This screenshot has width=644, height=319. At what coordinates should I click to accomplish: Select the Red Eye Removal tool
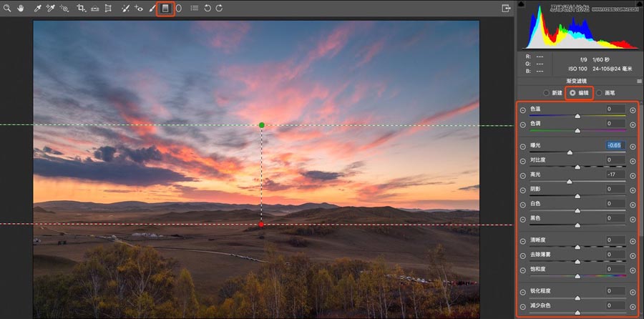coord(139,8)
